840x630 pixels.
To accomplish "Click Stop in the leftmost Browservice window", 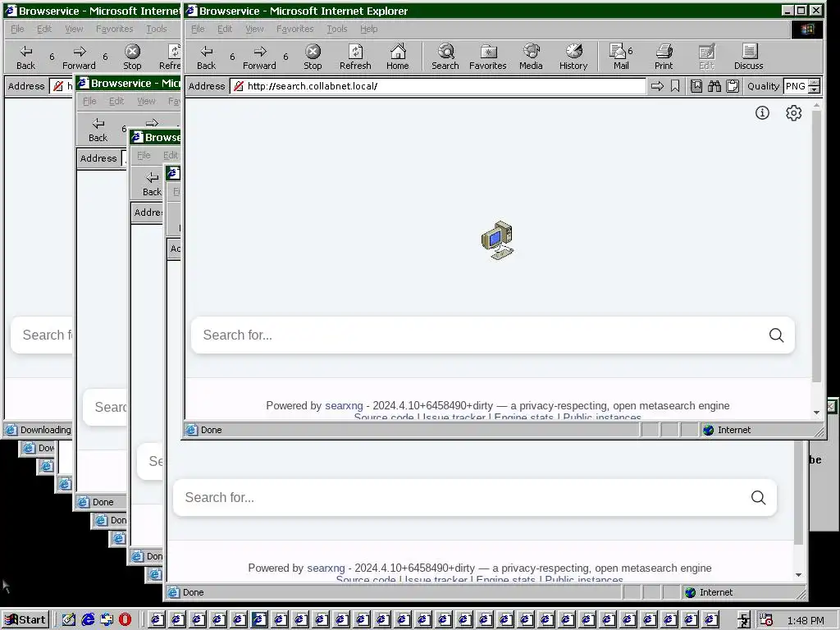I will click(132, 57).
